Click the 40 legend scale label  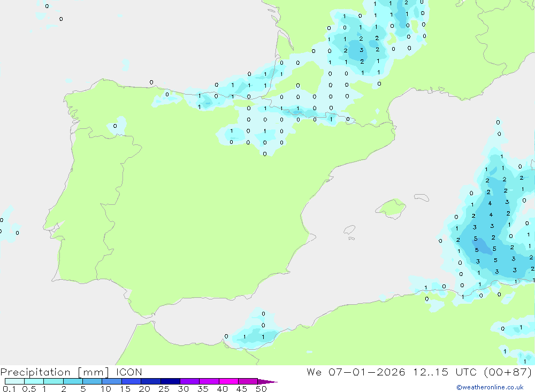pyautogui.click(x=223, y=389)
